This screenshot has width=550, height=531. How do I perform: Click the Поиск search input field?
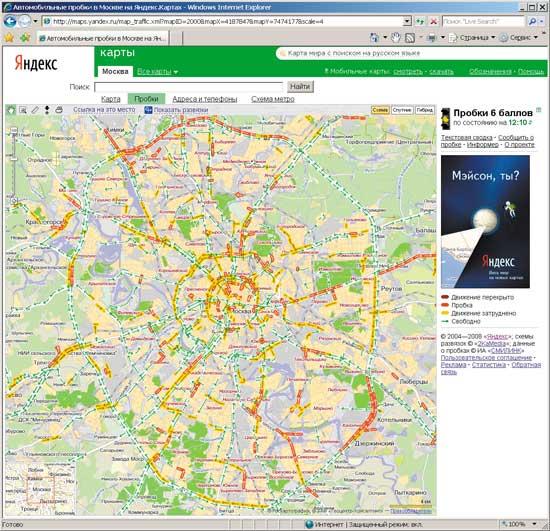coord(188,87)
